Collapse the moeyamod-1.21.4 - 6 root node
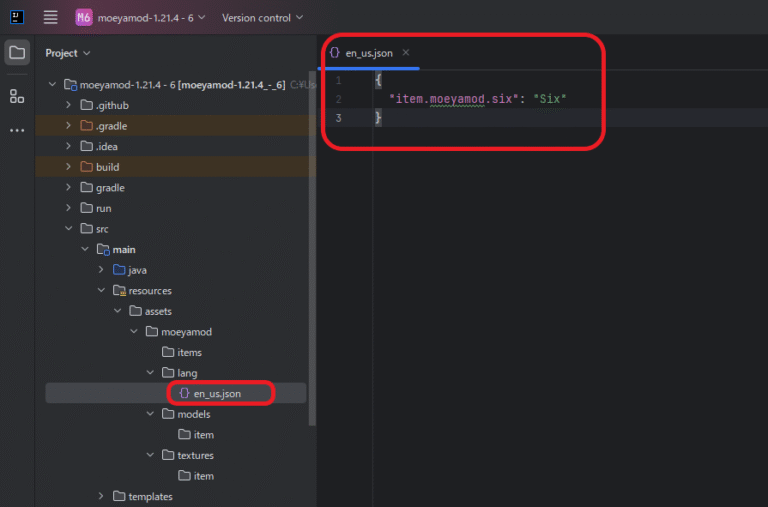This screenshot has width=768, height=507. pos(52,84)
